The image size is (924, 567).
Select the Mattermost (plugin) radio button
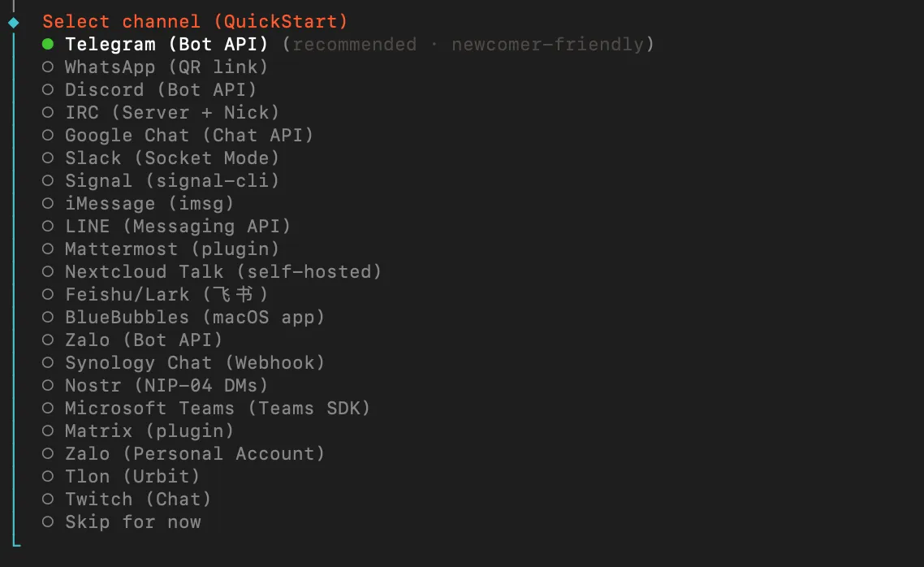click(x=48, y=249)
